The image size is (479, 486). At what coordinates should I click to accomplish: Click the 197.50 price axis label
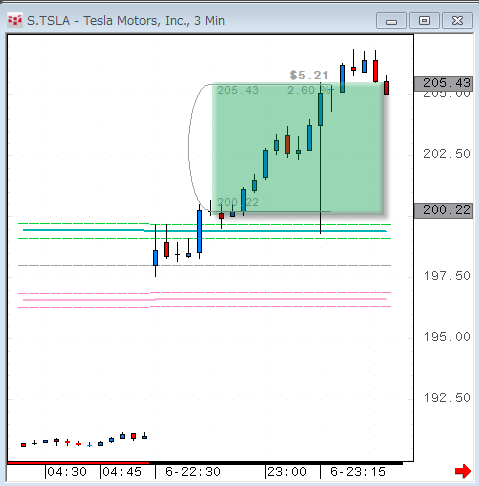coord(447,276)
